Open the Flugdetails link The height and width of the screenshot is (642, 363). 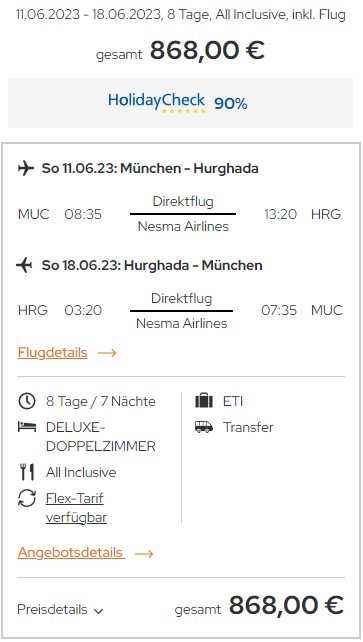52,353
